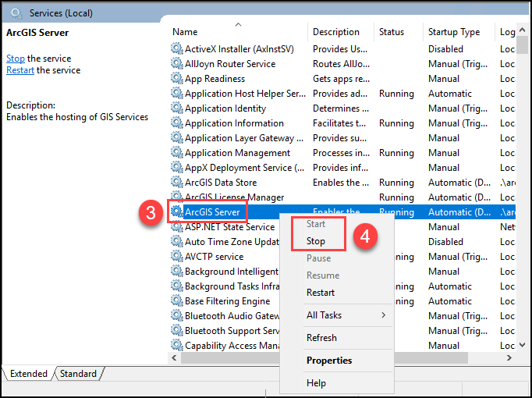Image resolution: width=532 pixels, height=398 pixels.
Task: Select the ArcGIS Server service name
Action: (x=212, y=212)
